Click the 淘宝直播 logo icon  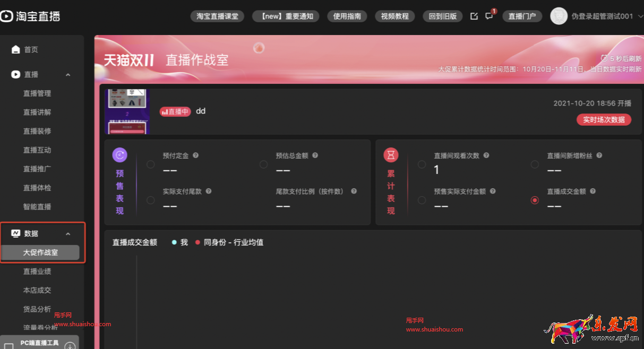click(x=6, y=16)
